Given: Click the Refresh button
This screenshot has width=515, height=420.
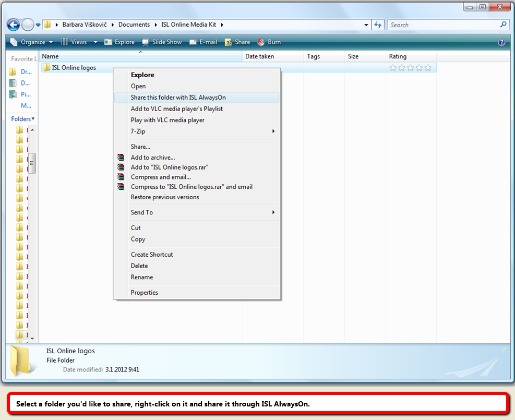Looking at the screenshot, I should (378, 25).
